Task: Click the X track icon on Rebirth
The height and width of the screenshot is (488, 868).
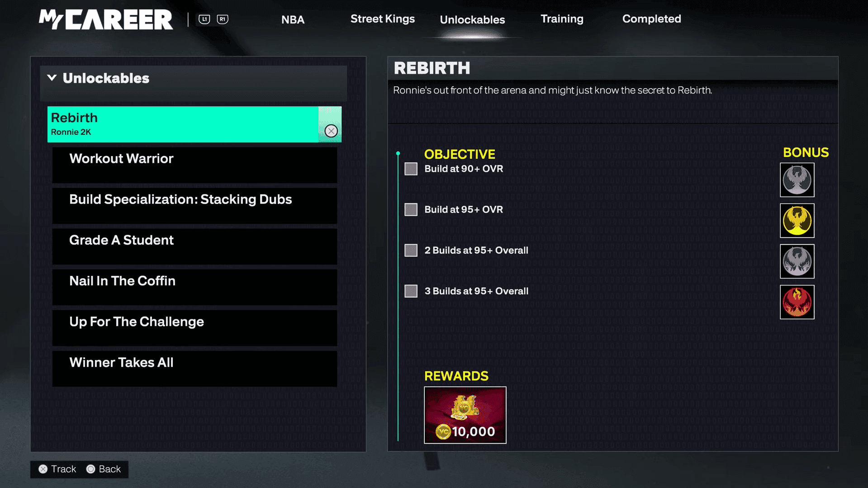Action: pos(331,131)
